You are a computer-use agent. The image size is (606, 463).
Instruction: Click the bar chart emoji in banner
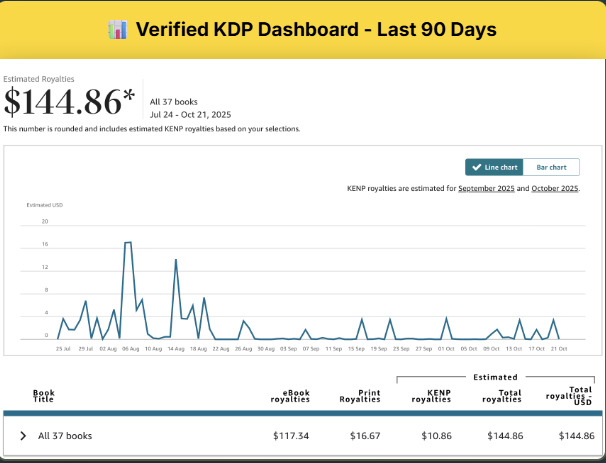point(118,30)
